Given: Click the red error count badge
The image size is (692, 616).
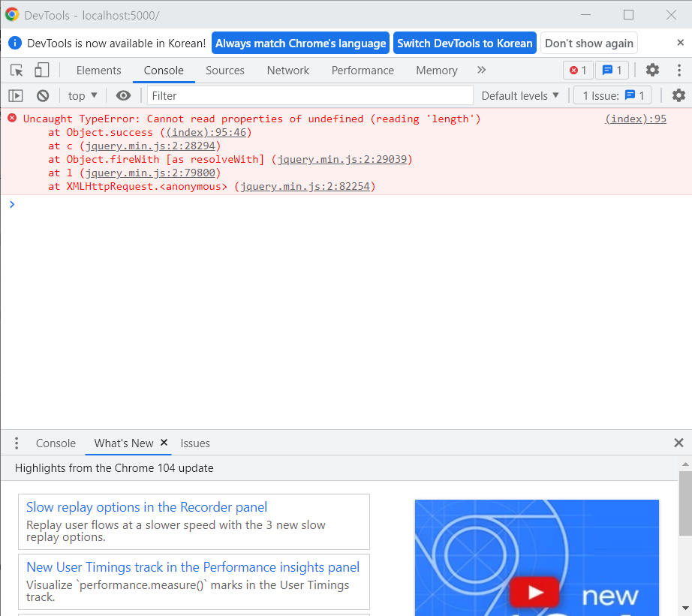Looking at the screenshot, I should [578, 71].
